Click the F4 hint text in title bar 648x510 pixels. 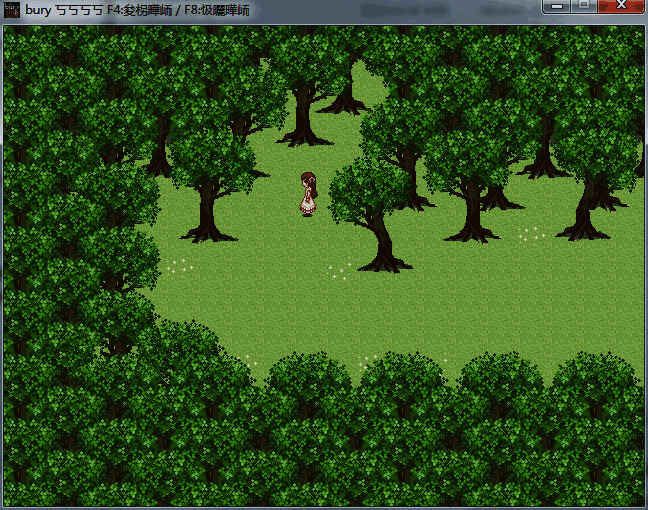pos(135,10)
